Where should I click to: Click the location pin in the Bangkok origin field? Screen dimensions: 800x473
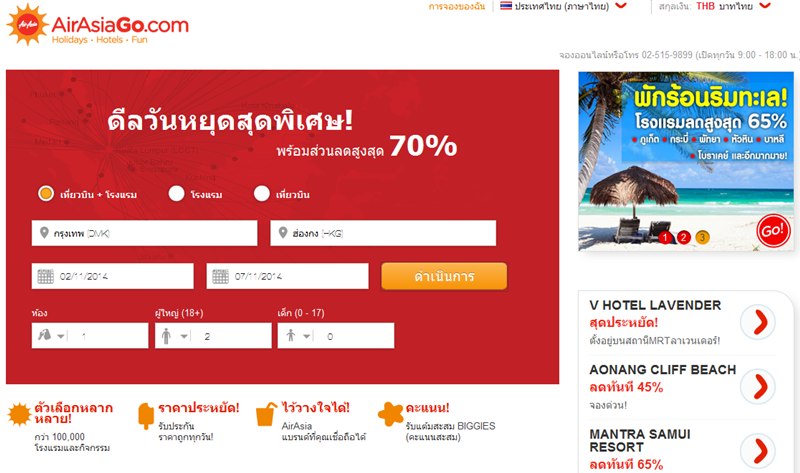(44, 233)
